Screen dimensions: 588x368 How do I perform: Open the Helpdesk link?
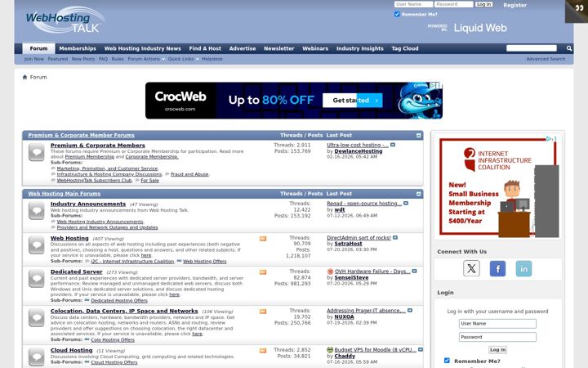coord(212,59)
